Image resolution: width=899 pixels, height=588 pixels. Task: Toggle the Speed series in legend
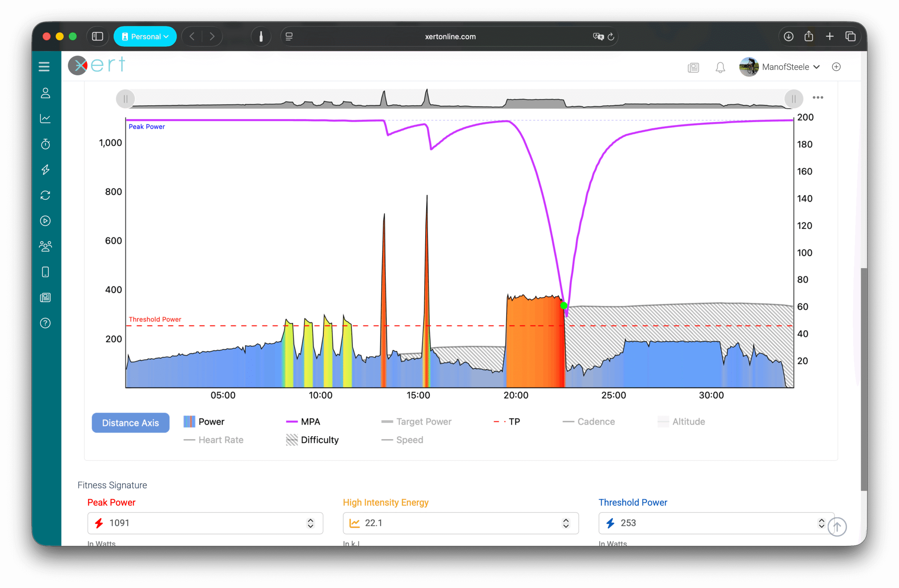[402, 440]
